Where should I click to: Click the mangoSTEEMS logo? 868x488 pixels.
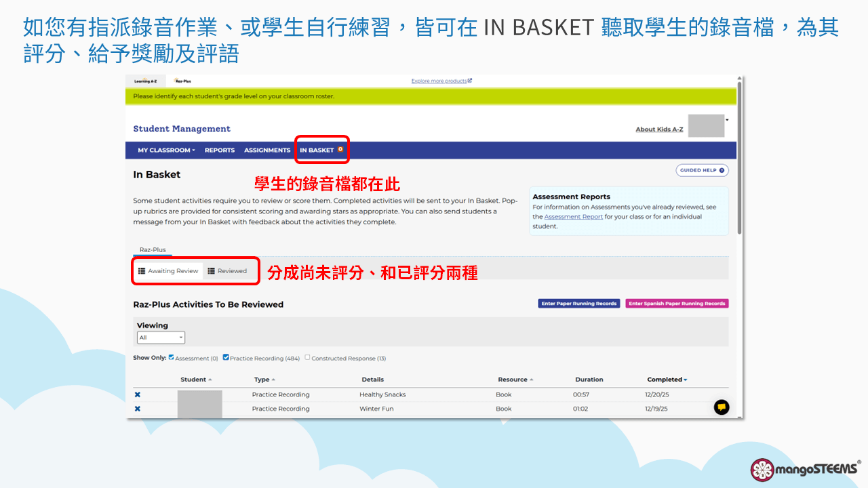click(x=805, y=469)
